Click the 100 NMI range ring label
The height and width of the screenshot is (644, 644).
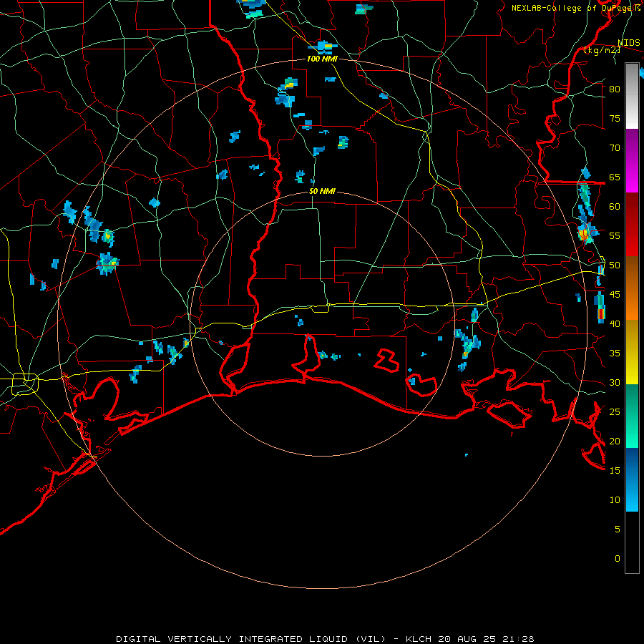[x=322, y=59]
